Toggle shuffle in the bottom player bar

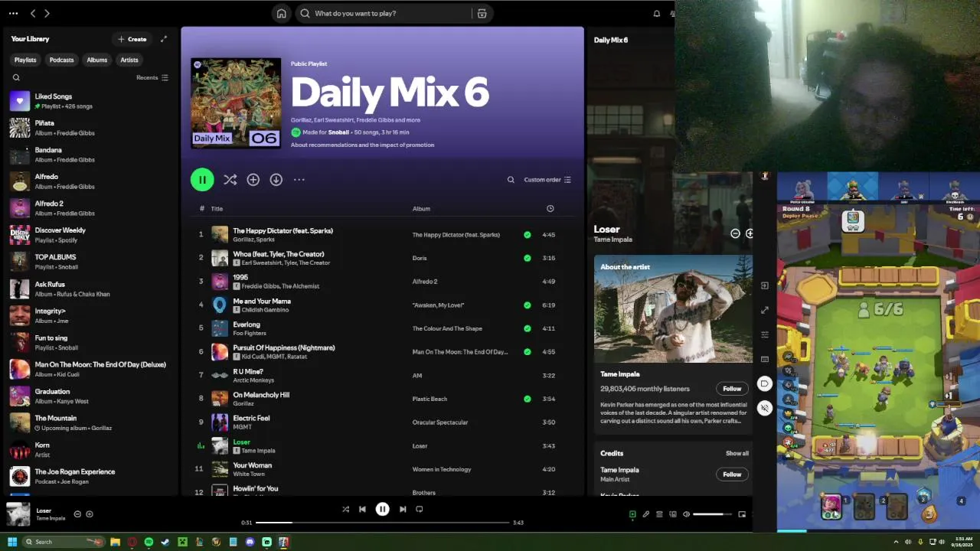pos(345,509)
